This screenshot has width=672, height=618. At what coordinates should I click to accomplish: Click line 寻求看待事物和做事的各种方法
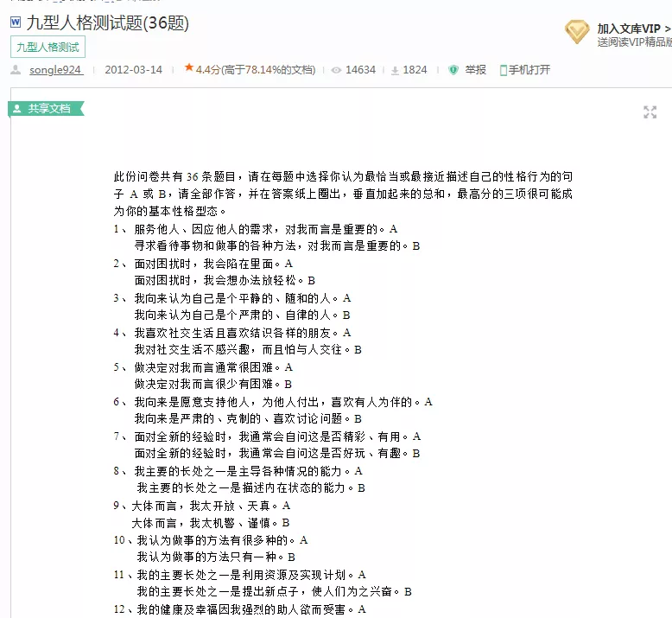click(x=277, y=246)
